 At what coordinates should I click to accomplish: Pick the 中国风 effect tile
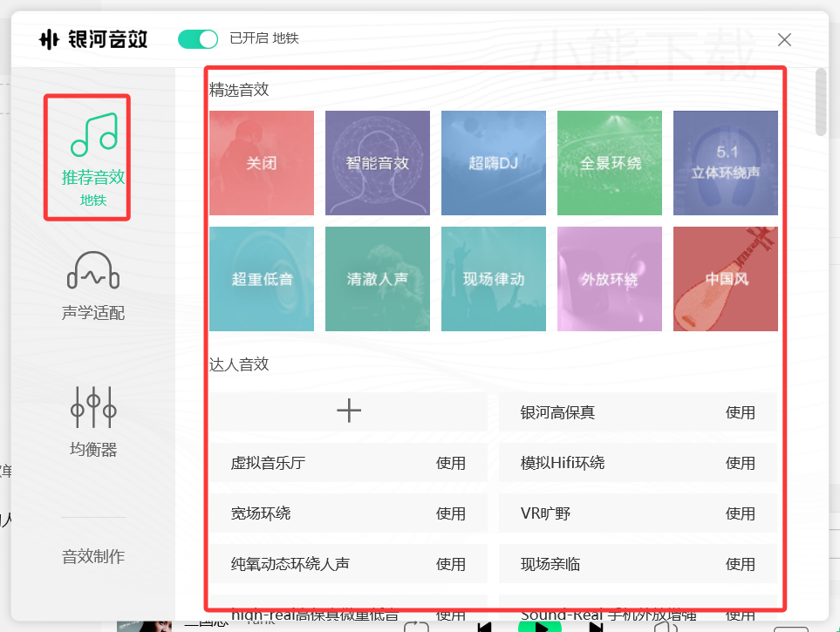tap(726, 279)
